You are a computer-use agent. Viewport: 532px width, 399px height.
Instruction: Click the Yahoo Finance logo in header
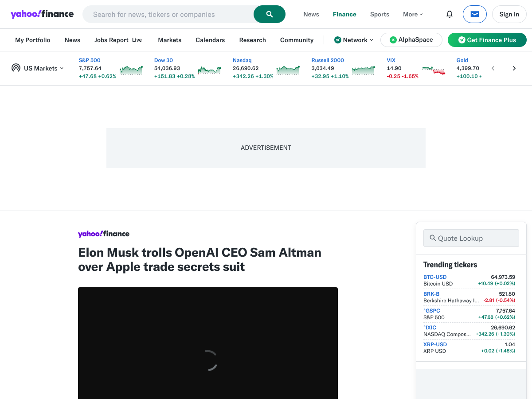pyautogui.click(x=42, y=14)
